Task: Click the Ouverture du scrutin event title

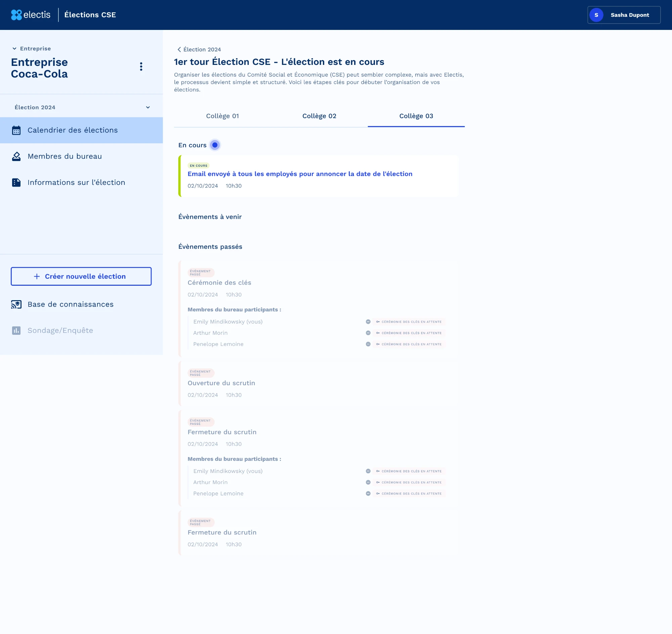Action: coord(221,383)
